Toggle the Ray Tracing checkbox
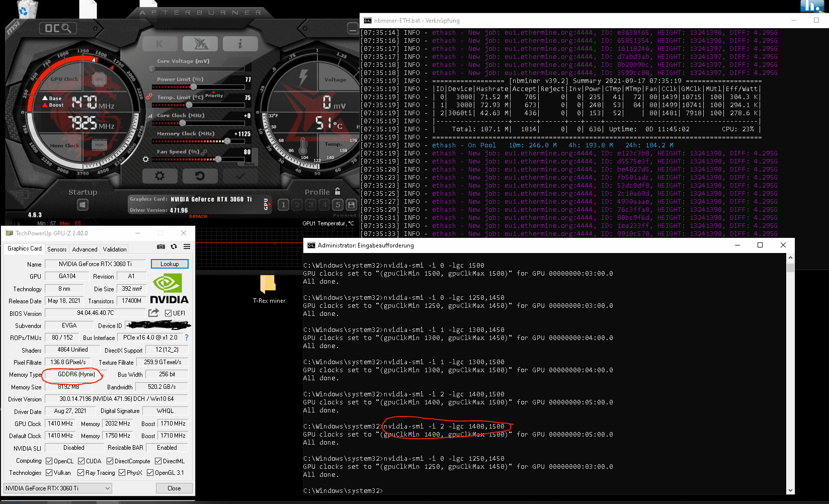The height and width of the screenshot is (504, 829). 80,472
